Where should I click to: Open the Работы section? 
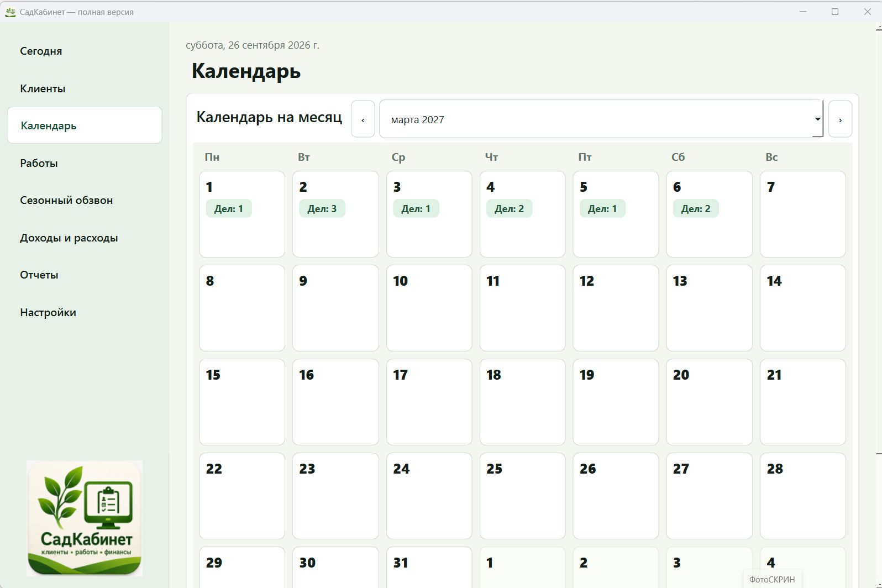[x=85, y=163]
